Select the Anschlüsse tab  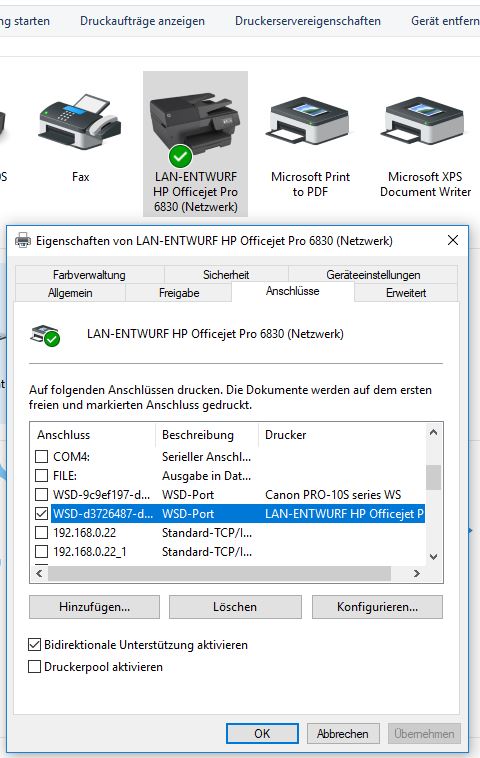[293, 291]
